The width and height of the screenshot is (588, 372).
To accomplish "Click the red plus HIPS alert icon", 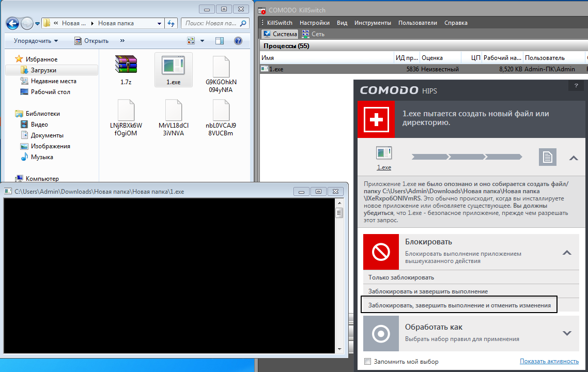I will point(376,119).
